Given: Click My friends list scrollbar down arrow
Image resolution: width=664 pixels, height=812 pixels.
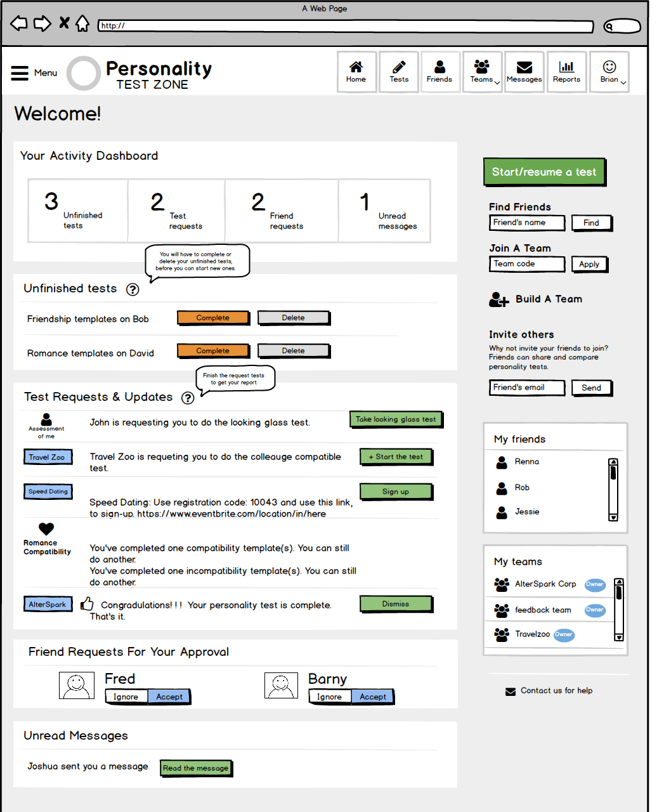Looking at the screenshot, I should click(613, 517).
